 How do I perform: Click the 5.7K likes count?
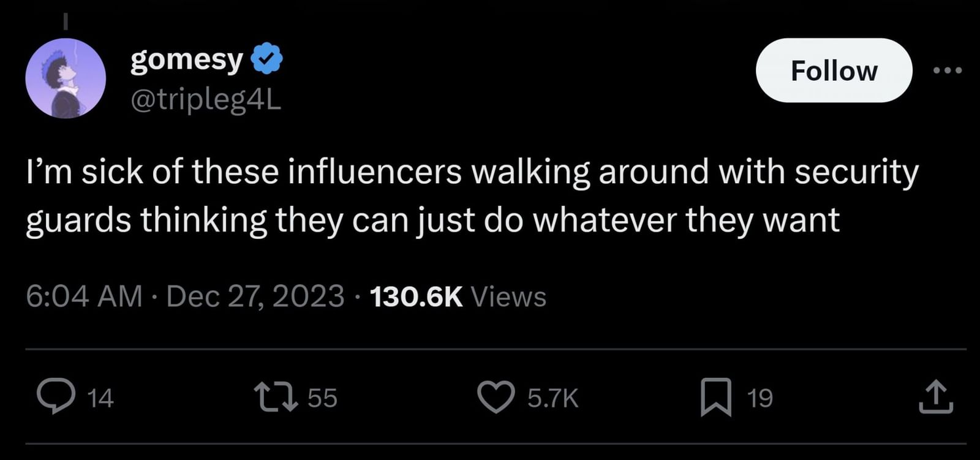(x=552, y=398)
